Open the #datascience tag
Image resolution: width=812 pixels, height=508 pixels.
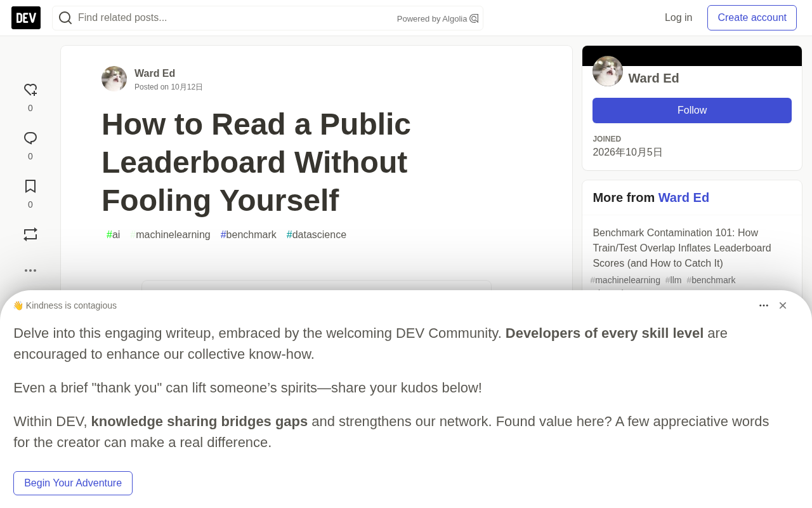[317, 235]
